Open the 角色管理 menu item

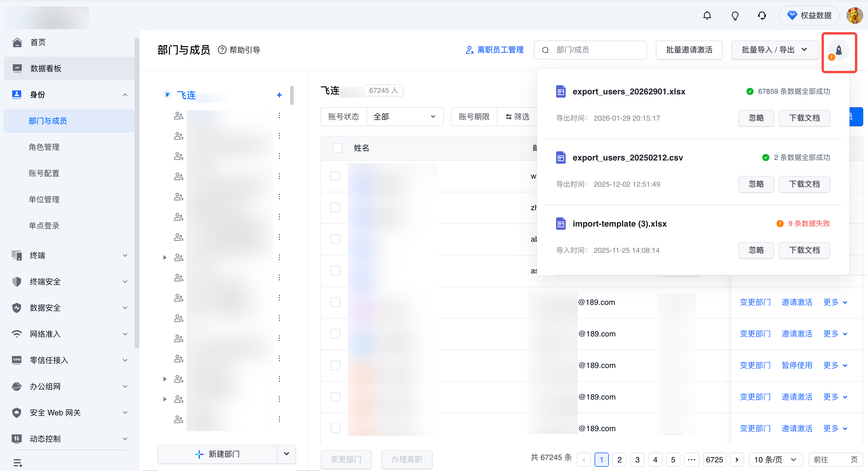coord(69,147)
